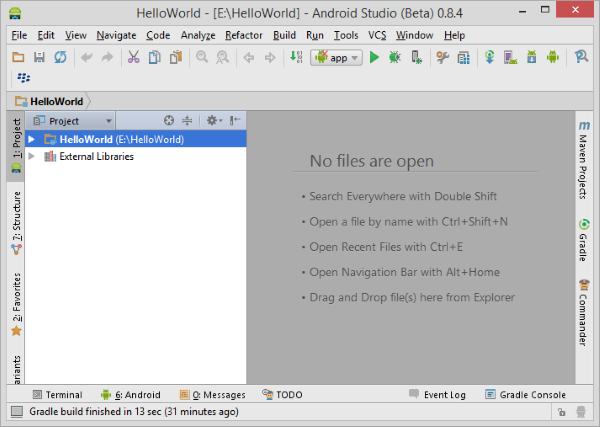
Task: Open the app run configuration dropdown
Action: 336,58
